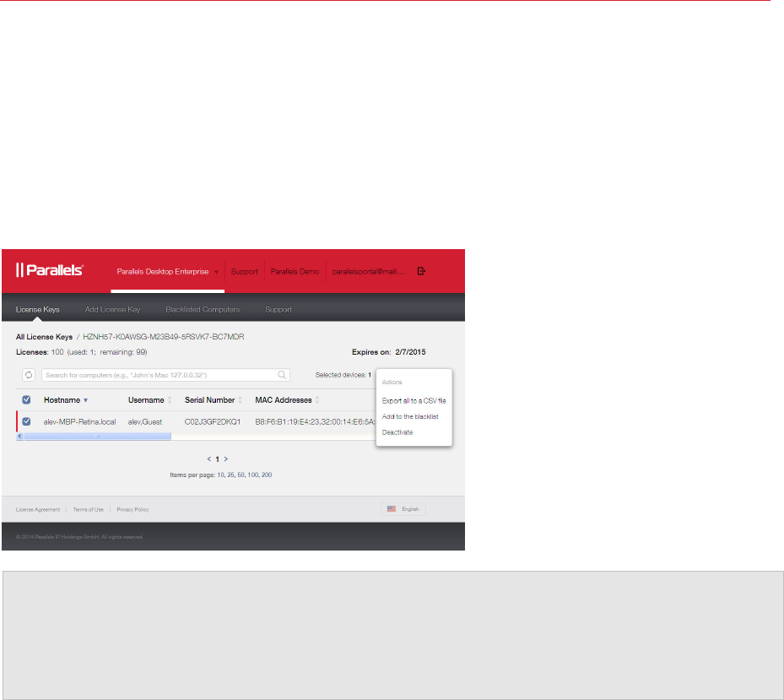784x700 pixels.
Task: Click Support in the red header
Action: 245,271
